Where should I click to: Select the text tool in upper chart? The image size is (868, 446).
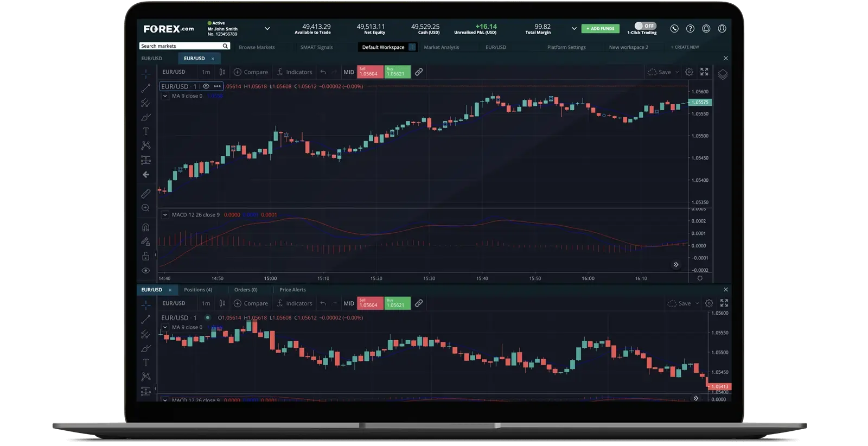click(145, 131)
